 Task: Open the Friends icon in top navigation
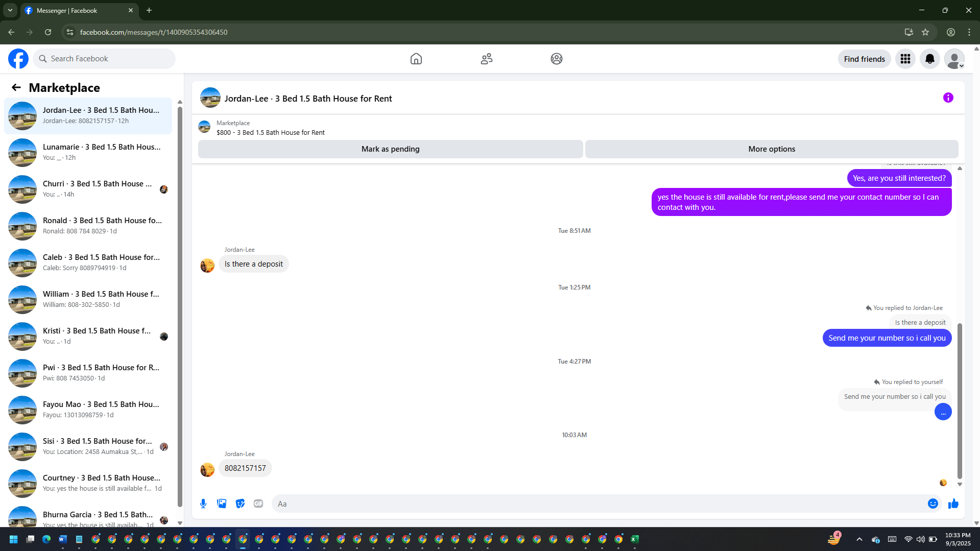pos(487,59)
